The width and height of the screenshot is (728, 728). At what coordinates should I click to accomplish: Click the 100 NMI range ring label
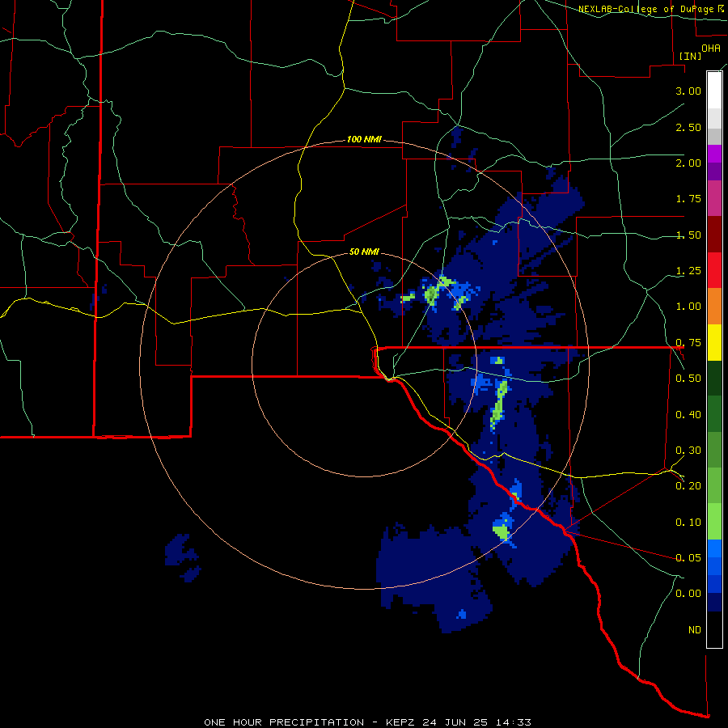click(x=364, y=139)
